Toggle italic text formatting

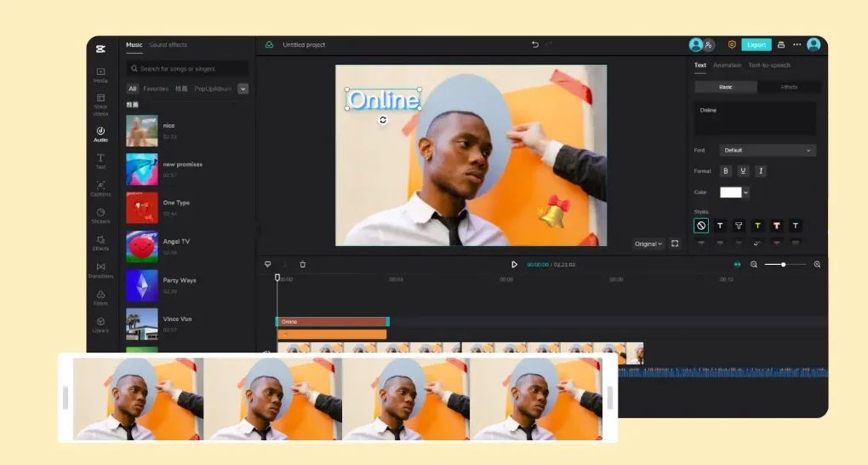761,170
